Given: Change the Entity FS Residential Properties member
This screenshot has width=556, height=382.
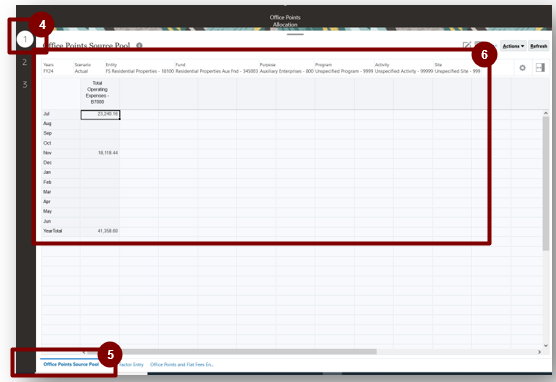Looking at the screenshot, I should coord(140,68).
